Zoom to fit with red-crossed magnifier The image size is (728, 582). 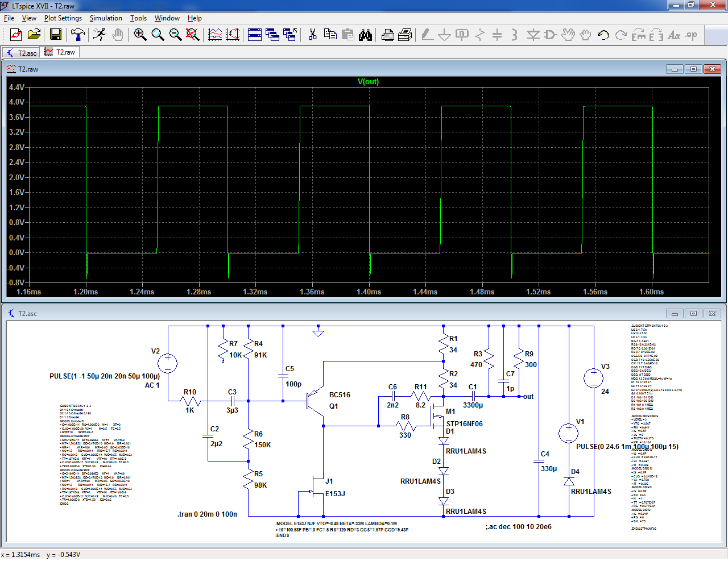[193, 35]
